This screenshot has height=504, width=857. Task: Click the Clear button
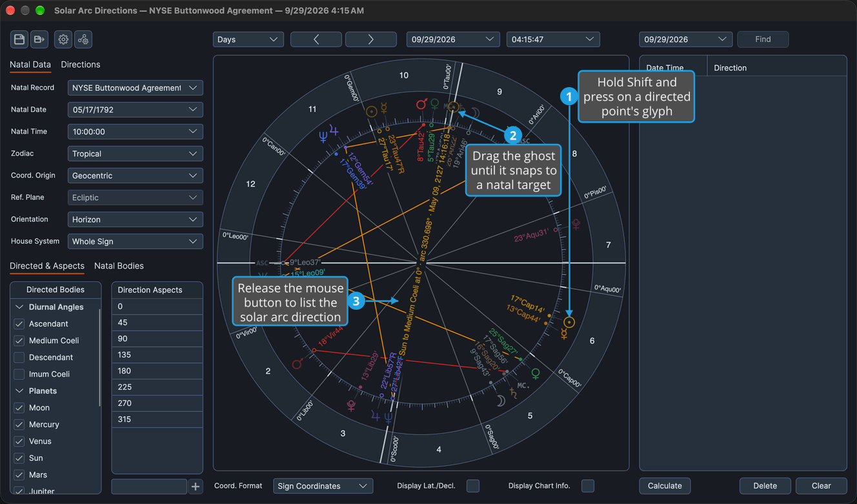(821, 486)
